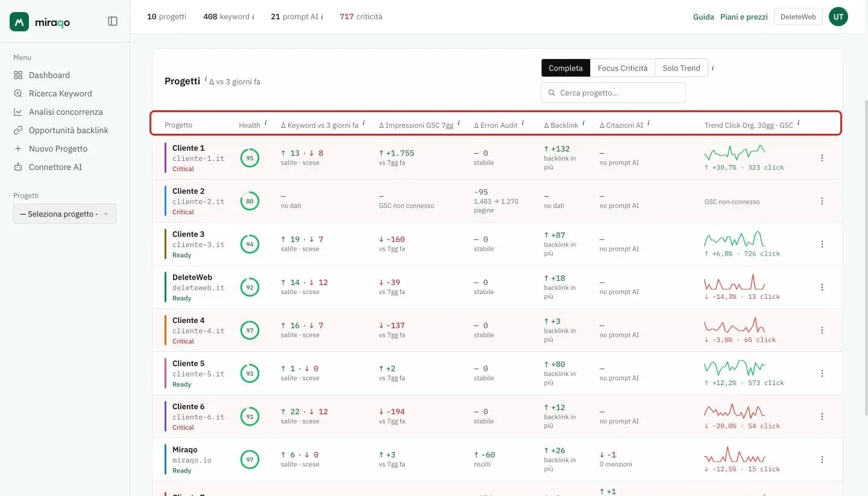This screenshot has width=868, height=496.
Task: Open the UT user avatar
Action: [838, 17]
